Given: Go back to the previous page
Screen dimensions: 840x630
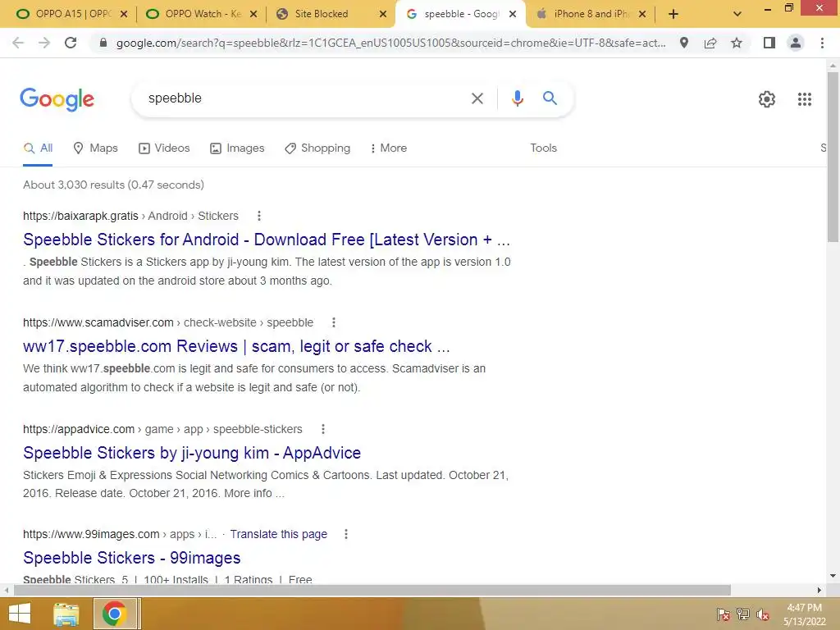Looking at the screenshot, I should coord(18,43).
